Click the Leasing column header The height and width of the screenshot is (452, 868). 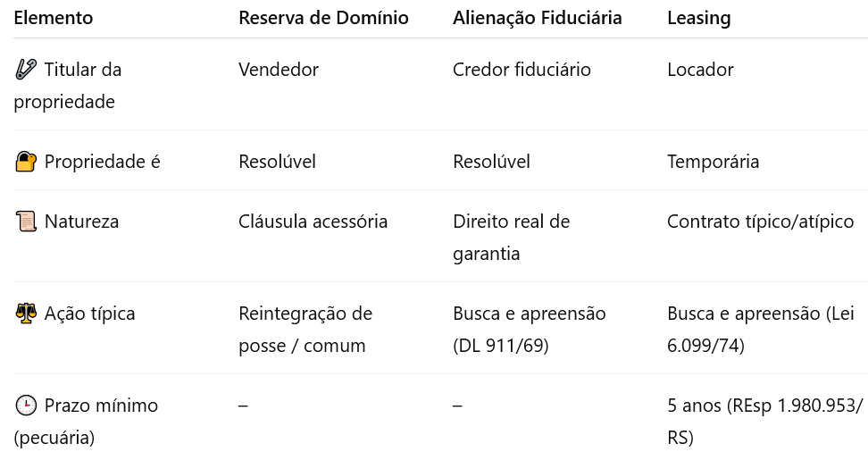pyautogui.click(x=698, y=18)
